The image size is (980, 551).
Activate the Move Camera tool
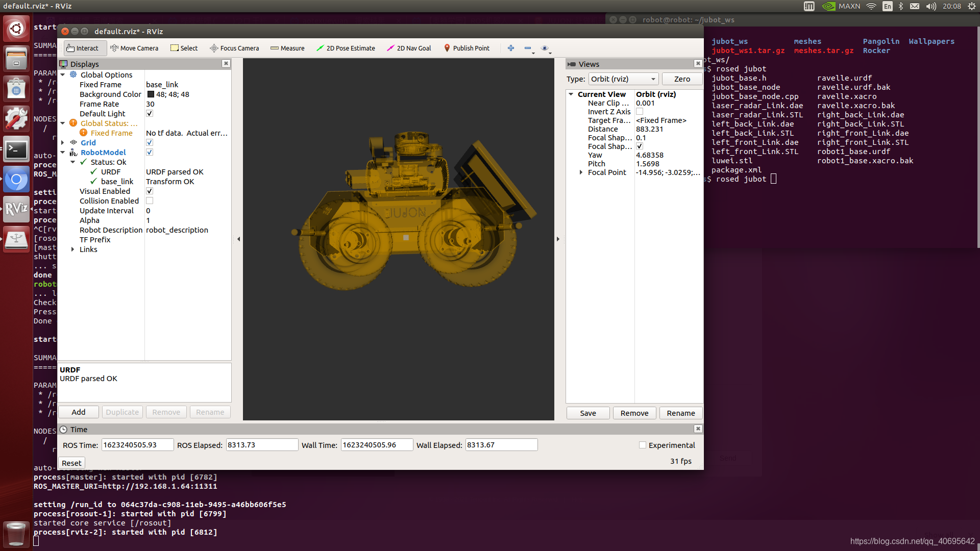(134, 48)
